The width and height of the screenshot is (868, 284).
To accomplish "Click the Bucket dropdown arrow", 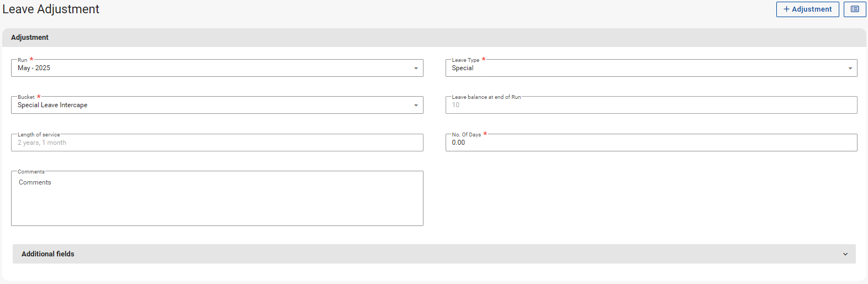I will pyautogui.click(x=416, y=106).
